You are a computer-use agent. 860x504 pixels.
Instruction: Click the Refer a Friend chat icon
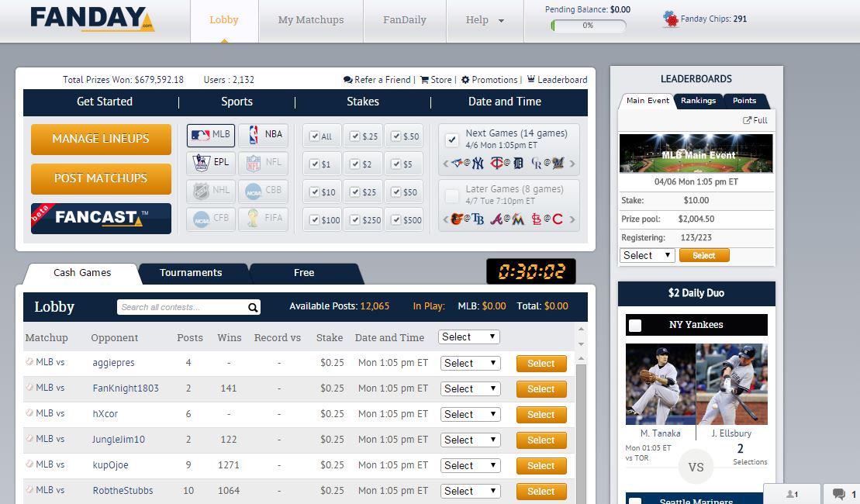point(347,80)
